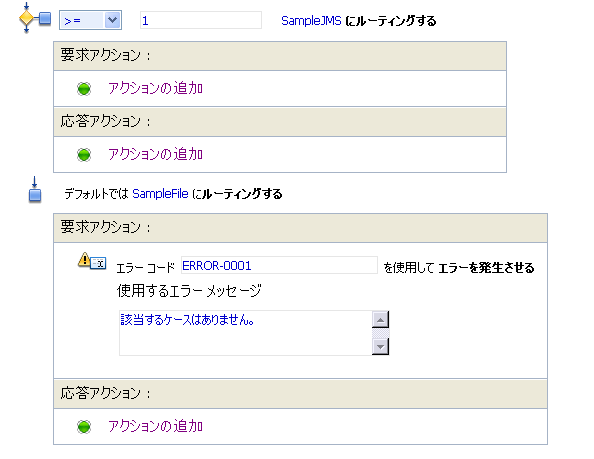
Task: Click the error message scroll up arrow
Action: coord(380,320)
